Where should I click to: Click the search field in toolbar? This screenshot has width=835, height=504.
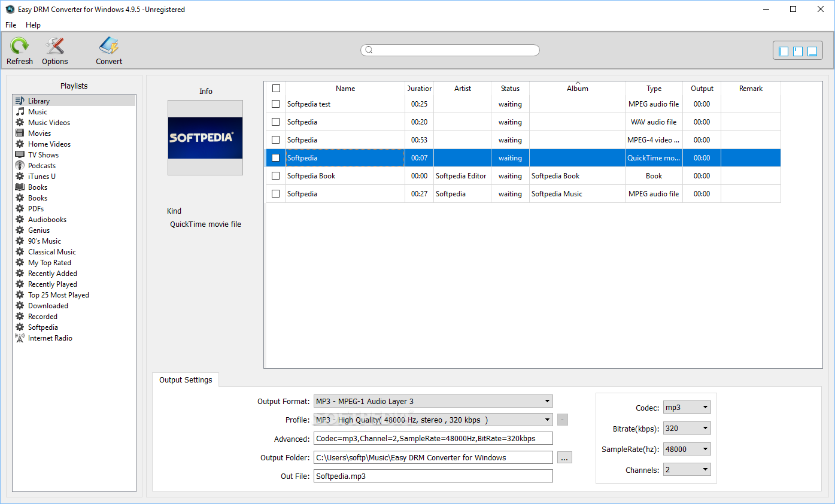[450, 50]
